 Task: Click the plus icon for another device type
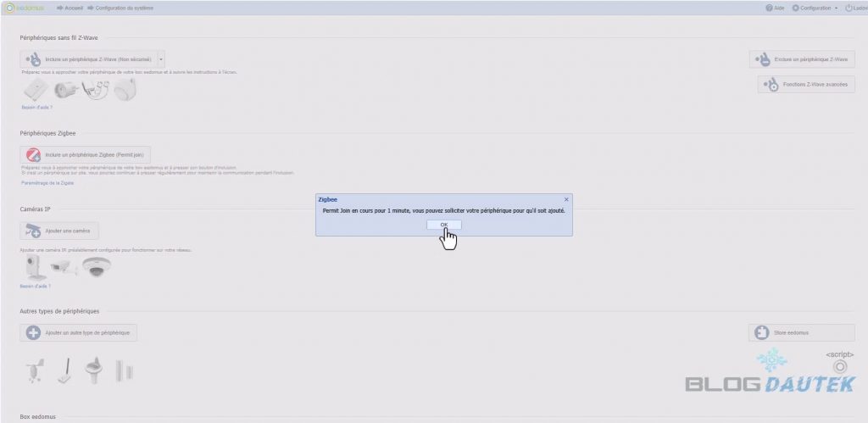tap(33, 333)
